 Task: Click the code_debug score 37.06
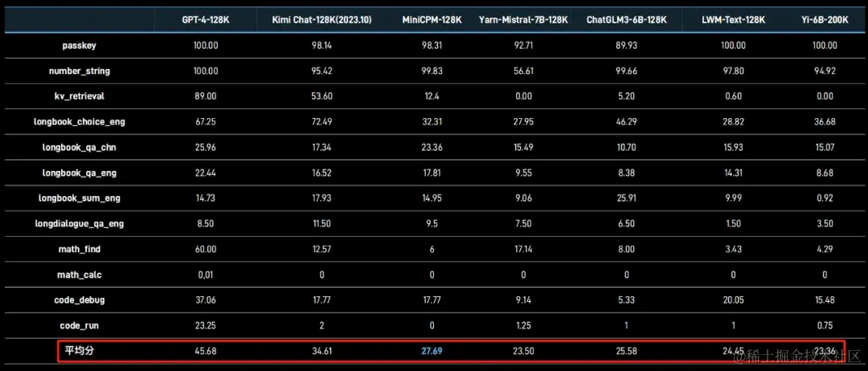point(206,300)
